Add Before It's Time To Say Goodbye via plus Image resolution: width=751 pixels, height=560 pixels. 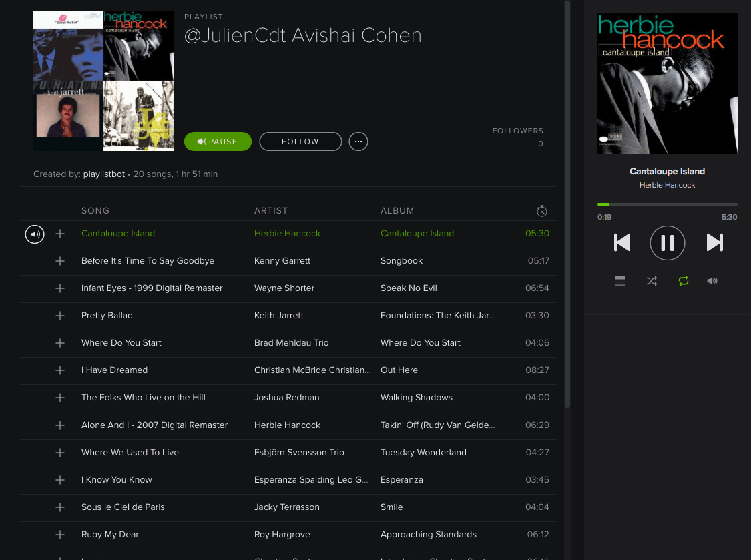coord(60,261)
